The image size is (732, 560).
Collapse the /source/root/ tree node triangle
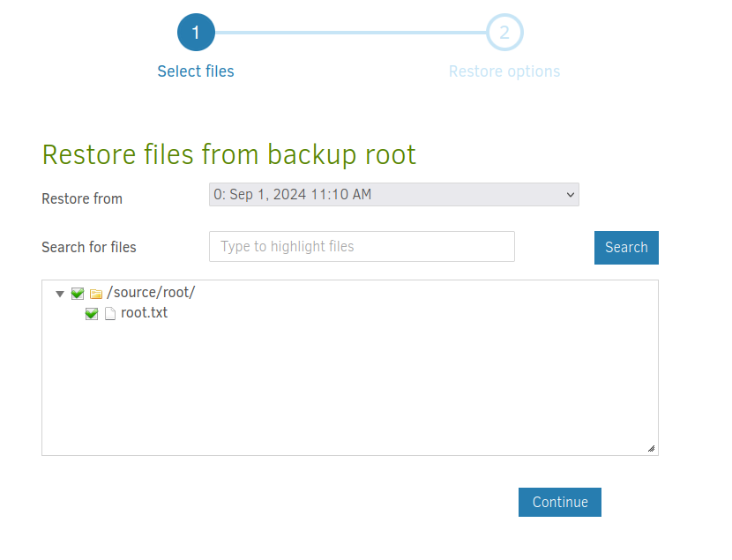click(60, 294)
